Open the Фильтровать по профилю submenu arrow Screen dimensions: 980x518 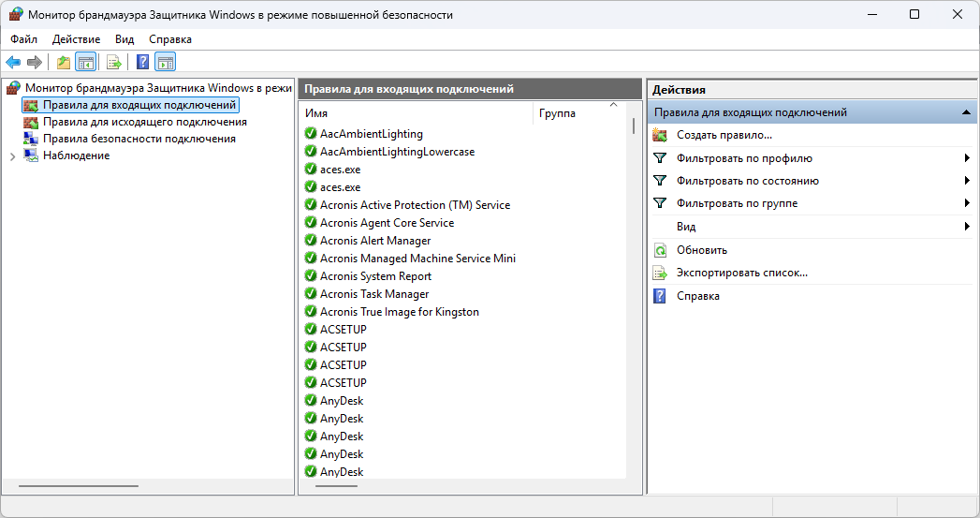pyautogui.click(x=967, y=158)
